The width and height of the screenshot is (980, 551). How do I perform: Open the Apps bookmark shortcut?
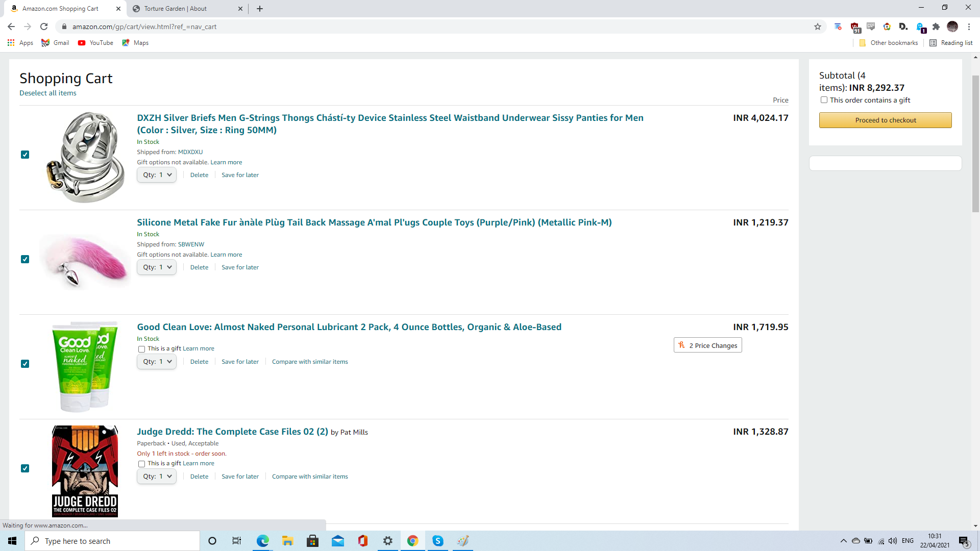pyautogui.click(x=20, y=43)
